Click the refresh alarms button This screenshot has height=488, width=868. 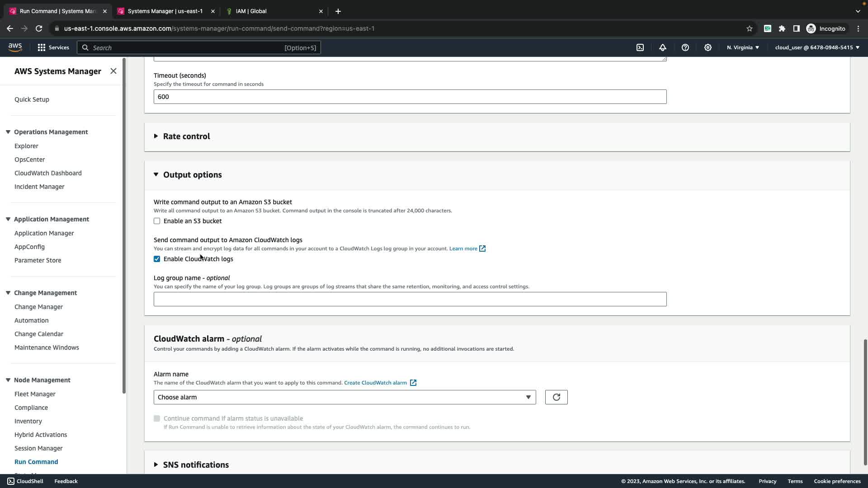(x=556, y=397)
